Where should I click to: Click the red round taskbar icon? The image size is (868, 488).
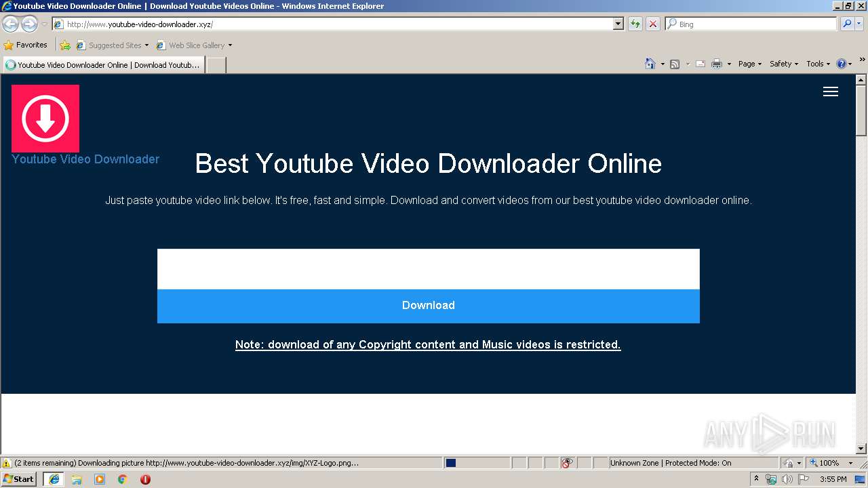(x=145, y=479)
